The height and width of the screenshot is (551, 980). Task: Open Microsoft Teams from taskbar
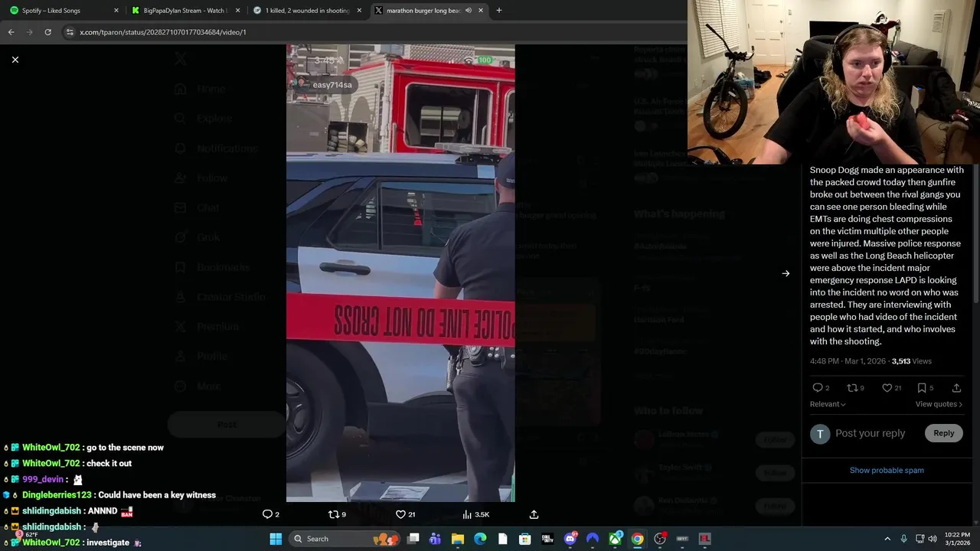[436, 539]
